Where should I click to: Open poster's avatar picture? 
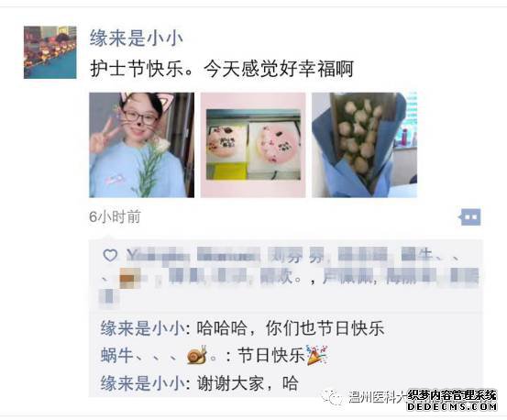pos(50,52)
